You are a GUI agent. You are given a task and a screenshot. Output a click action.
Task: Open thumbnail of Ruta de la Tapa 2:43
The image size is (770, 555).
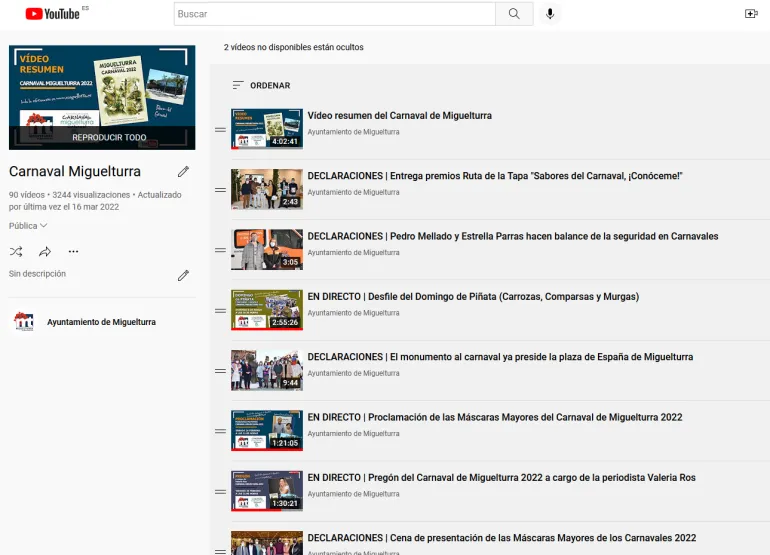coord(267,190)
